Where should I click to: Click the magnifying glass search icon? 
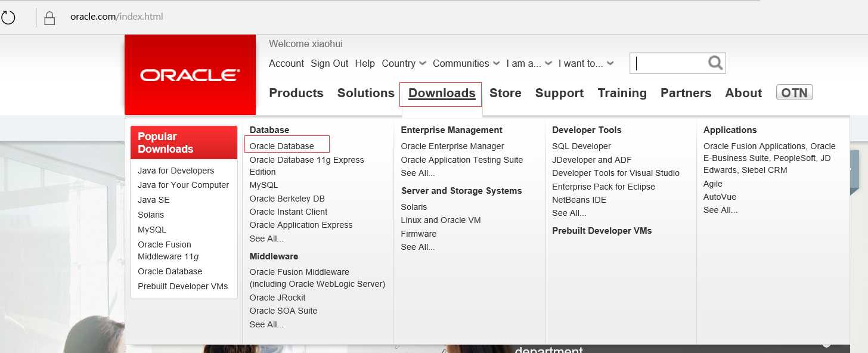click(x=715, y=62)
